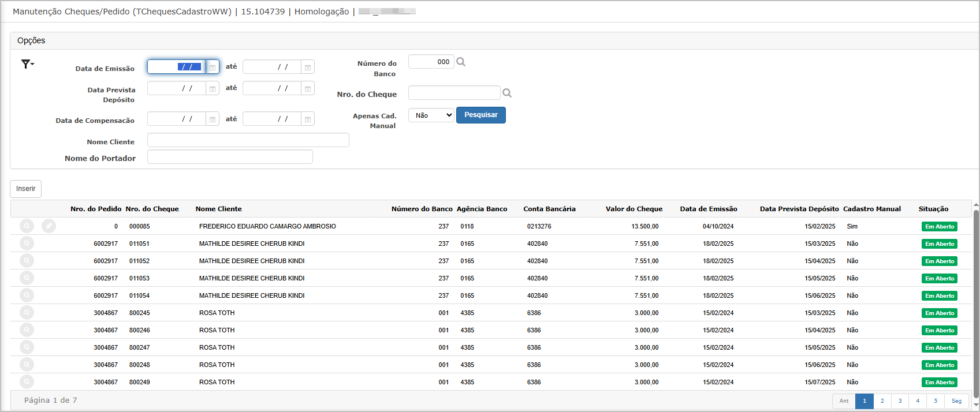View details icon for cheque 800248
Screen dimensions: 980x412
click(x=27, y=365)
